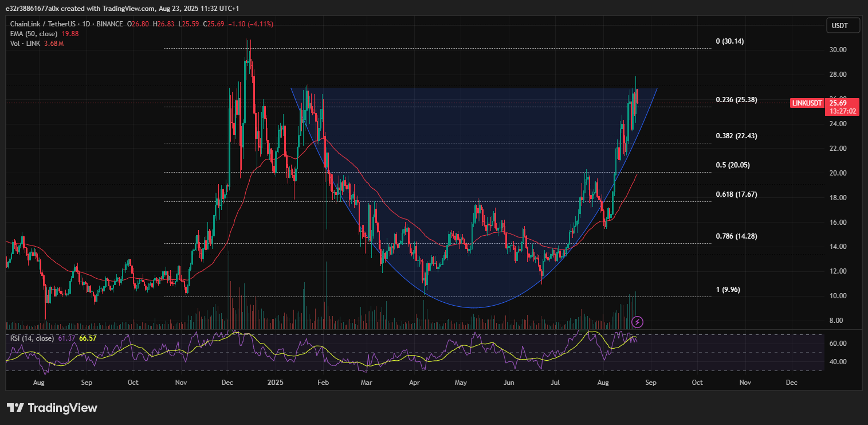Click the L25.59 low price value
The width and height of the screenshot is (868, 425).
(190, 24)
